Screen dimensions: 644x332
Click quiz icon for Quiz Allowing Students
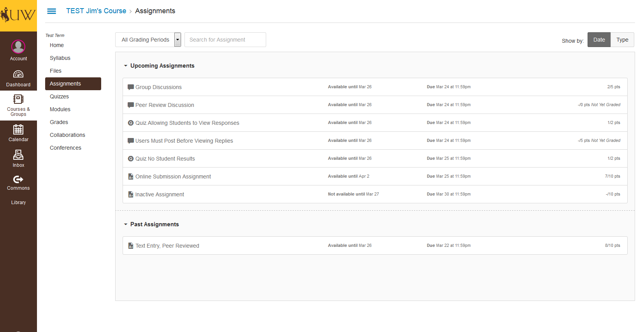click(x=131, y=123)
